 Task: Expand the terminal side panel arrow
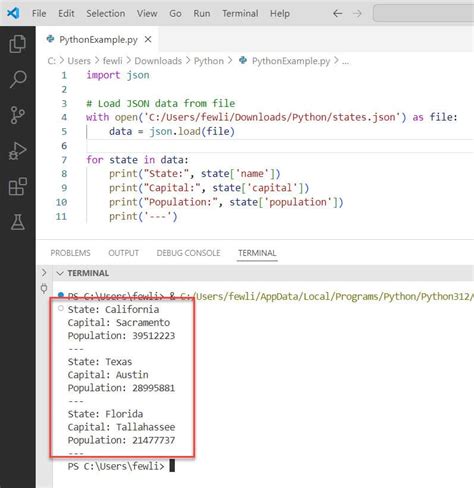[44, 273]
